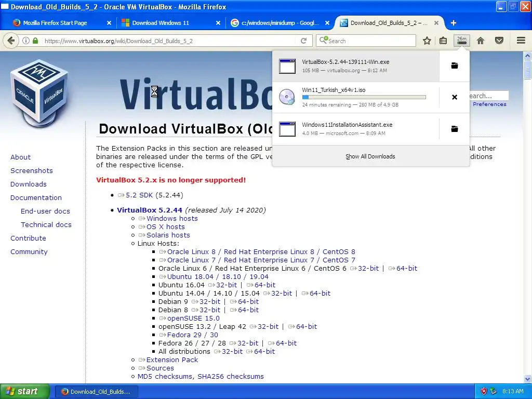Click the green padlock security icon
Viewport: 532px width, 399px height.
pos(35,41)
